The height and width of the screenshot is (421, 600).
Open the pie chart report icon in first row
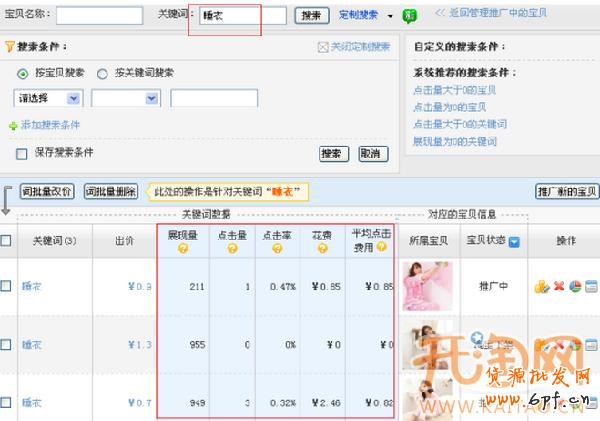click(575, 286)
